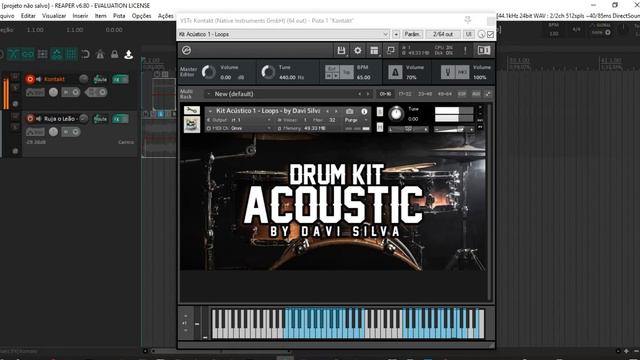Click the tuning fork reference tone icon
This screenshot has width=640, height=360.
(448, 72)
